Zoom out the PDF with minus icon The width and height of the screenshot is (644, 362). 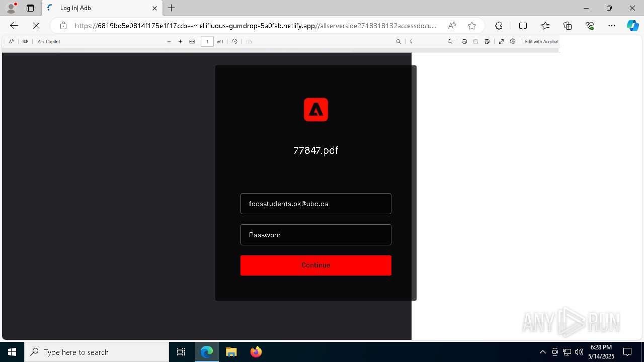pos(169,42)
